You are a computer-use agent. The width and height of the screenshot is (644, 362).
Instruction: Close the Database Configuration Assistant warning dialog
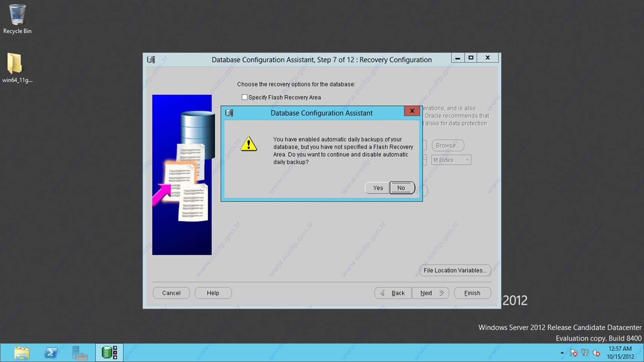point(412,111)
